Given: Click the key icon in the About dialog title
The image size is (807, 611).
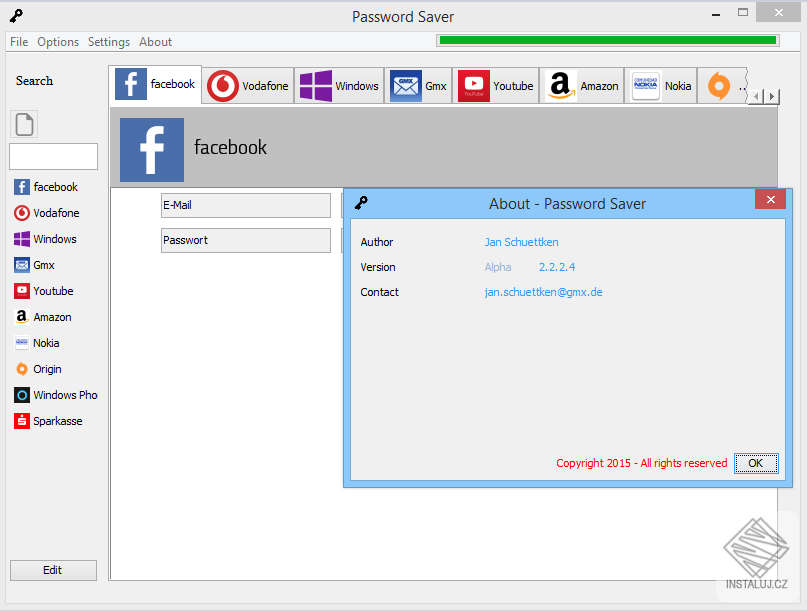Looking at the screenshot, I should [361, 203].
